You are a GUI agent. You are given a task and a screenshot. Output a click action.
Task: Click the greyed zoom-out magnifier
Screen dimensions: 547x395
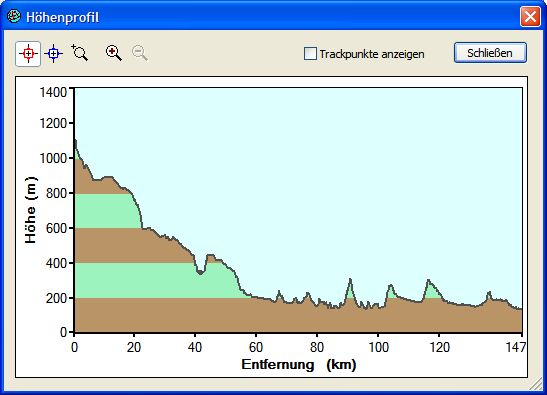pos(140,53)
